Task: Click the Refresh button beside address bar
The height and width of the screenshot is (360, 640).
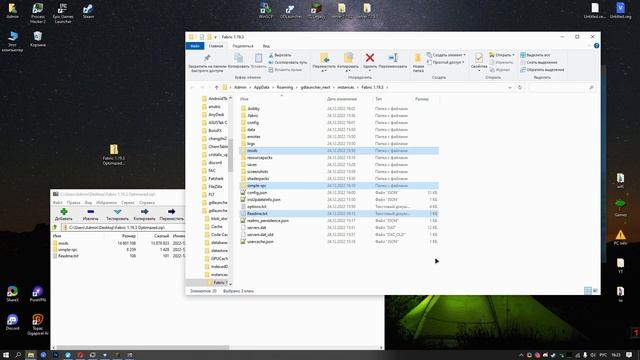Action: 520,87
